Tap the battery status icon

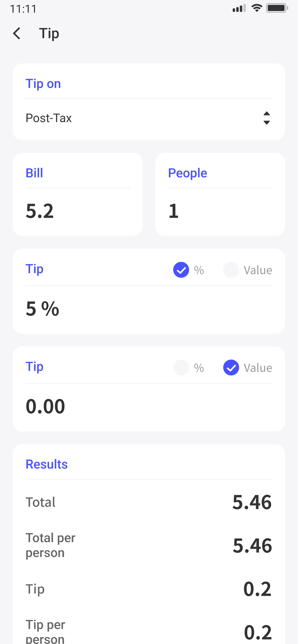pyautogui.click(x=277, y=8)
